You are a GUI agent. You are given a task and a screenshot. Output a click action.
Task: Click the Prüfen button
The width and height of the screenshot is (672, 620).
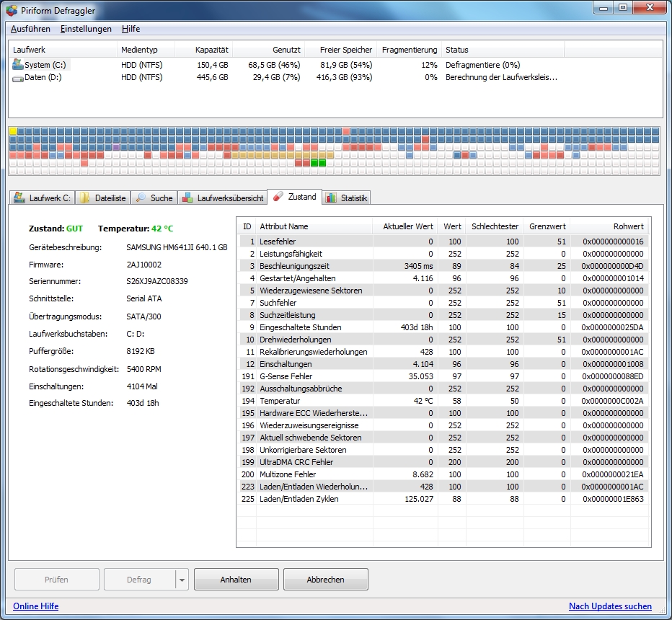[56, 580]
